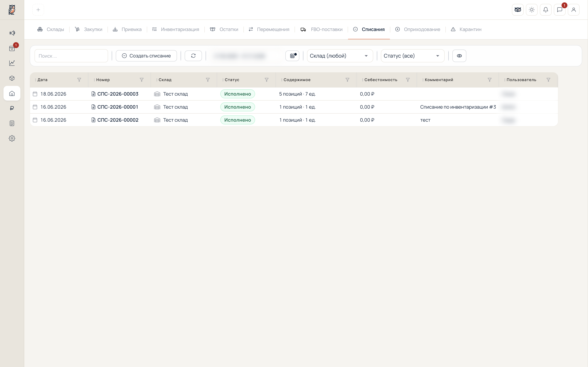Toggle light theme sun icon
Viewport: 588px width, 367px height.
532,10
